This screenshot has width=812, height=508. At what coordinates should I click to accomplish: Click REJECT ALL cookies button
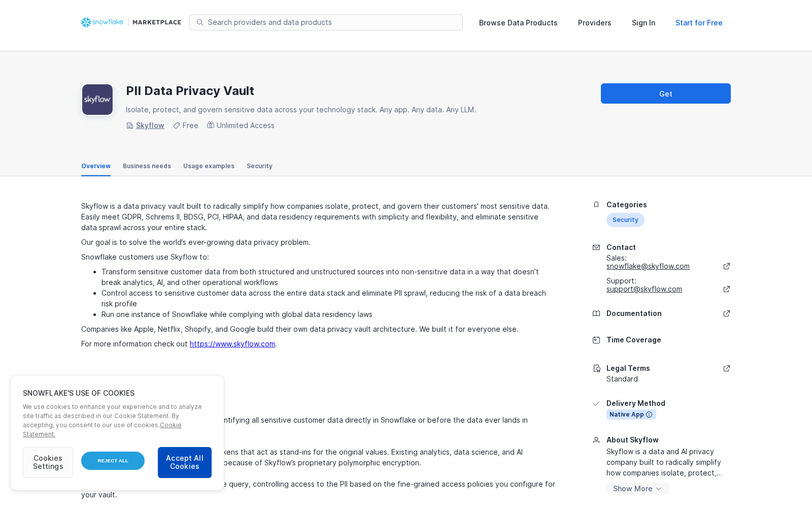point(113,461)
